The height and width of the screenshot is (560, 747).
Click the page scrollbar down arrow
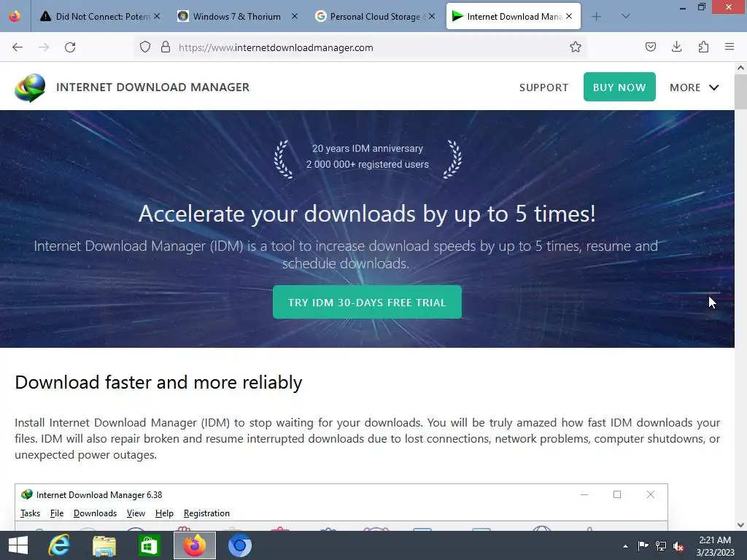click(x=741, y=525)
